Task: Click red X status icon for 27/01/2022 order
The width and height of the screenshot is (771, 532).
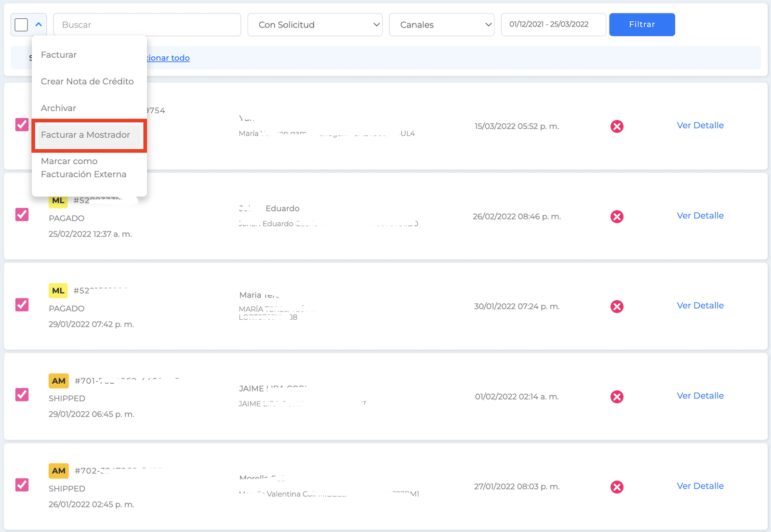Action: (617, 487)
